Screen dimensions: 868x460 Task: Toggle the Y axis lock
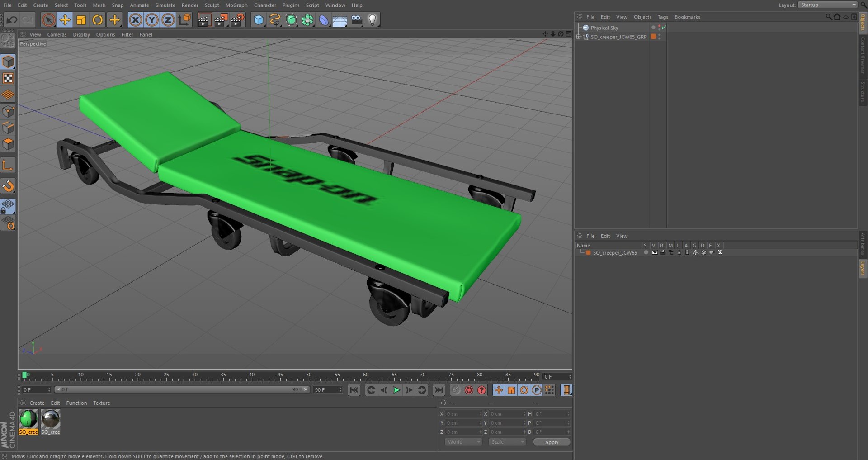click(152, 20)
